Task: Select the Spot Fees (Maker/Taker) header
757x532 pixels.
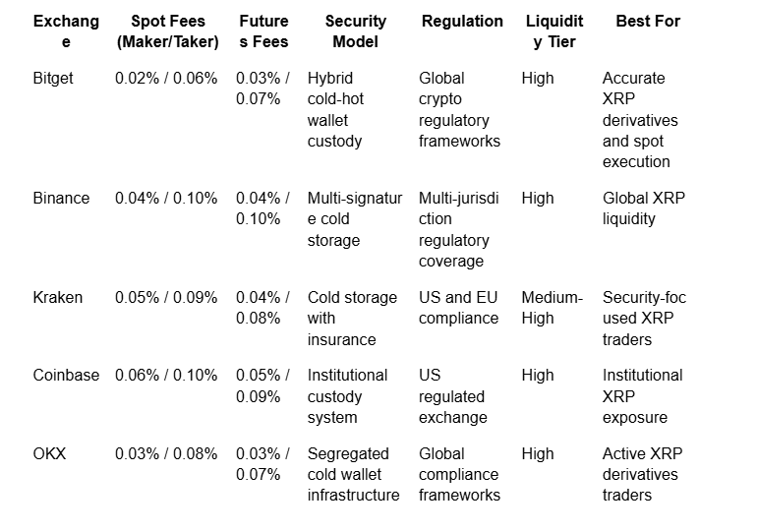Action: [167, 31]
